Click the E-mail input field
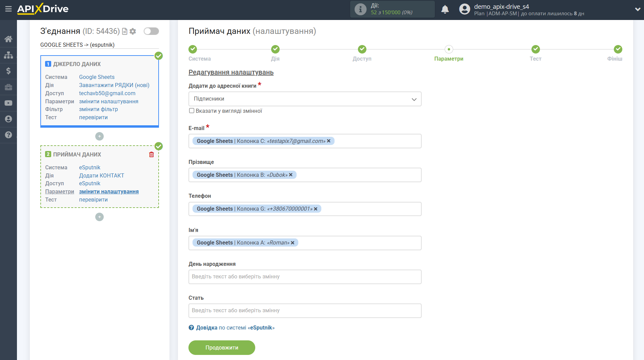This screenshot has width=644, height=360. pos(305,141)
